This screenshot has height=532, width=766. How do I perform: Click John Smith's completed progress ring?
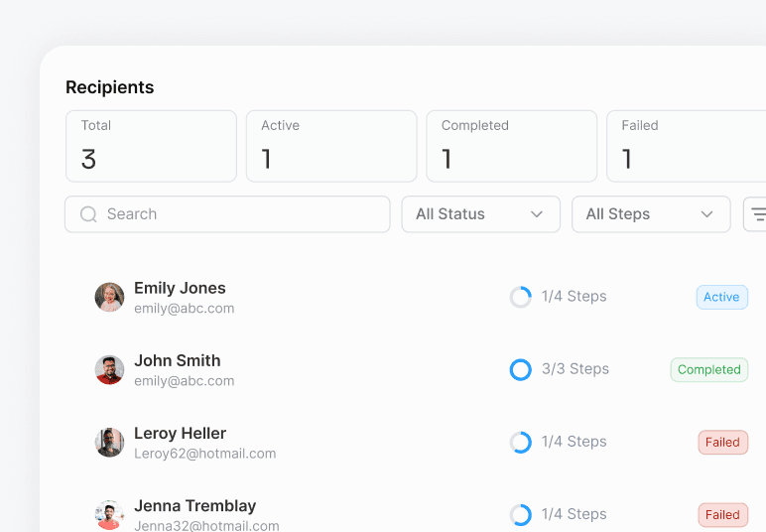(x=520, y=369)
